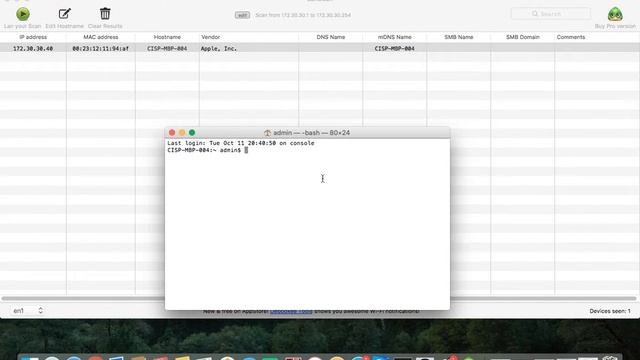Focus the Search field in LanScan toolbar

pos(551,14)
